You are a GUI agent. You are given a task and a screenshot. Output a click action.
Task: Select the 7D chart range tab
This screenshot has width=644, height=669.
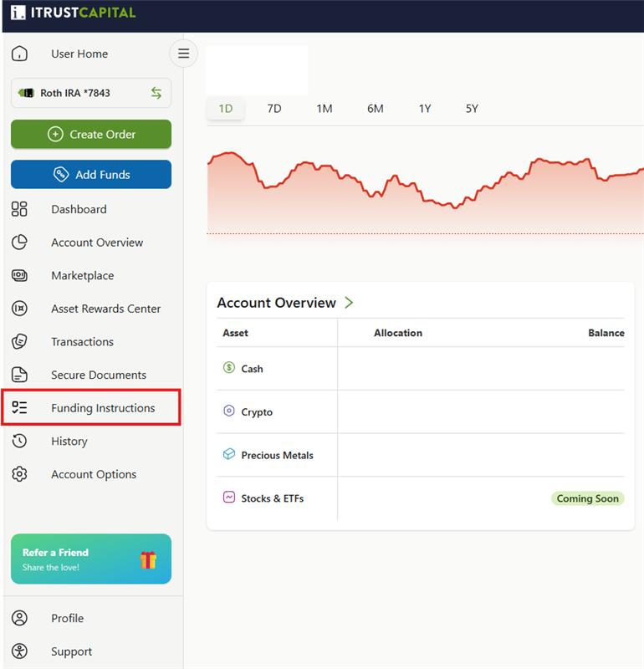coord(274,109)
